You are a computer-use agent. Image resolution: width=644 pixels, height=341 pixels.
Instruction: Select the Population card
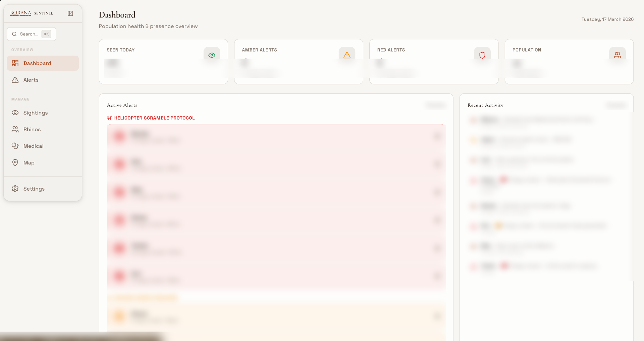click(569, 62)
